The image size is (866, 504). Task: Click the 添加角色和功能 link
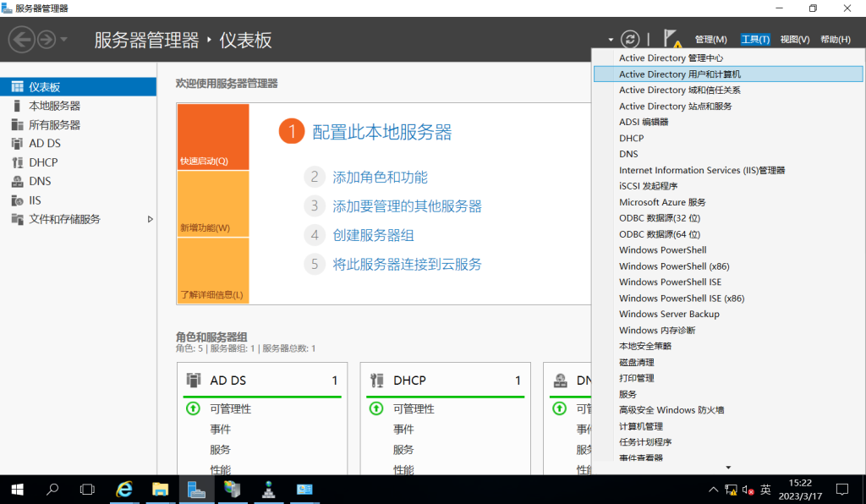coord(380,178)
